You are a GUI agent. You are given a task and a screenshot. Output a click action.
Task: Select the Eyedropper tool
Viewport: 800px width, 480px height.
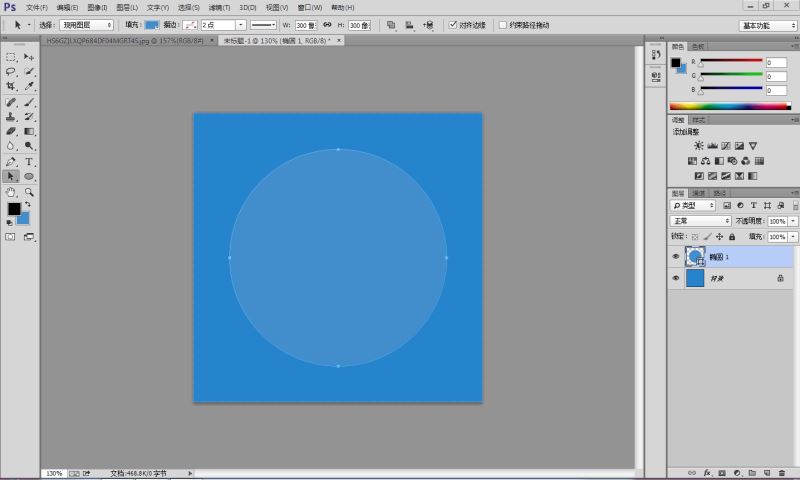coord(29,87)
